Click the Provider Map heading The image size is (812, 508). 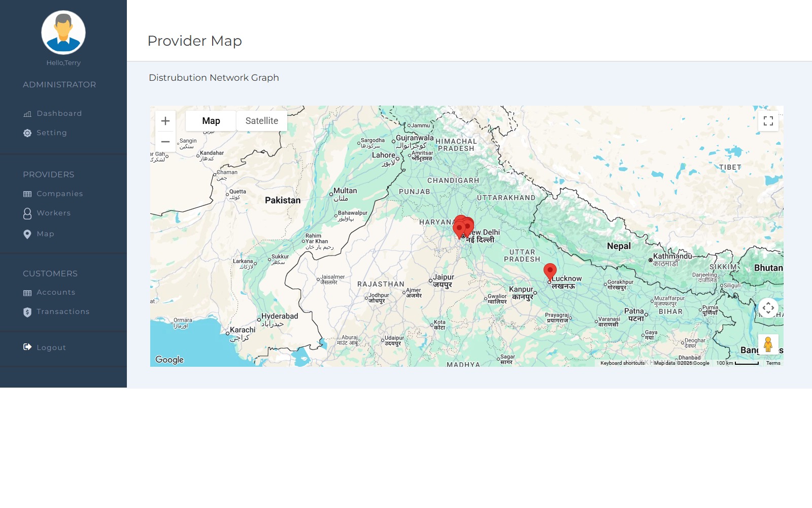(194, 41)
